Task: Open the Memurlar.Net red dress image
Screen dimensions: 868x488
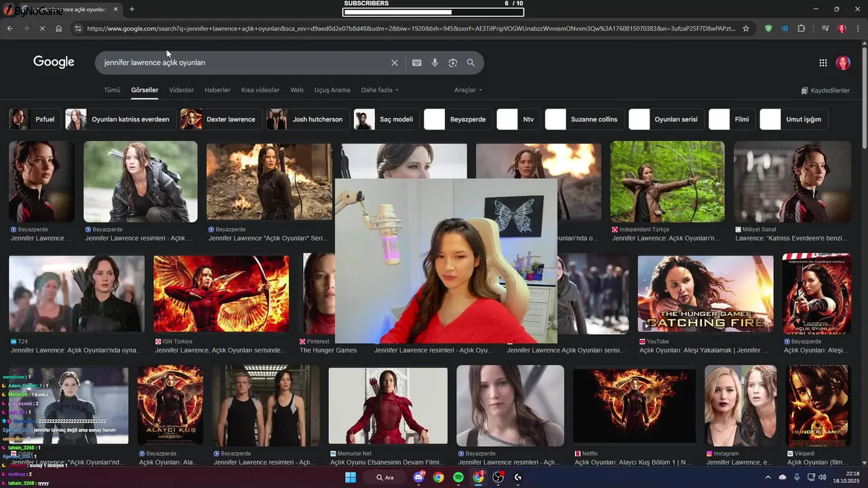Action: (x=388, y=407)
